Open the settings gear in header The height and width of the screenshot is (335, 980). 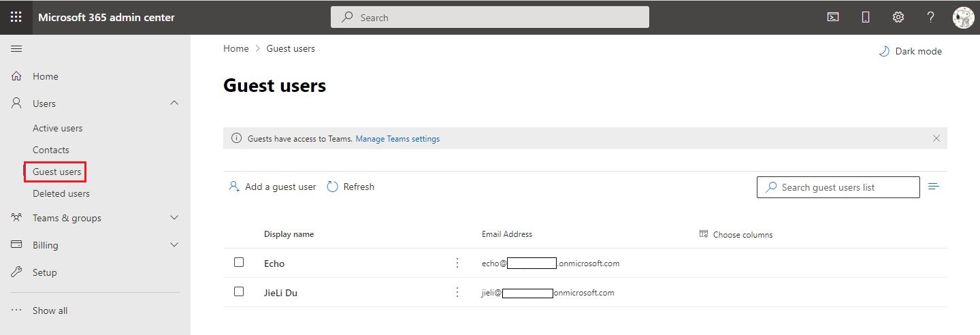pos(898,17)
